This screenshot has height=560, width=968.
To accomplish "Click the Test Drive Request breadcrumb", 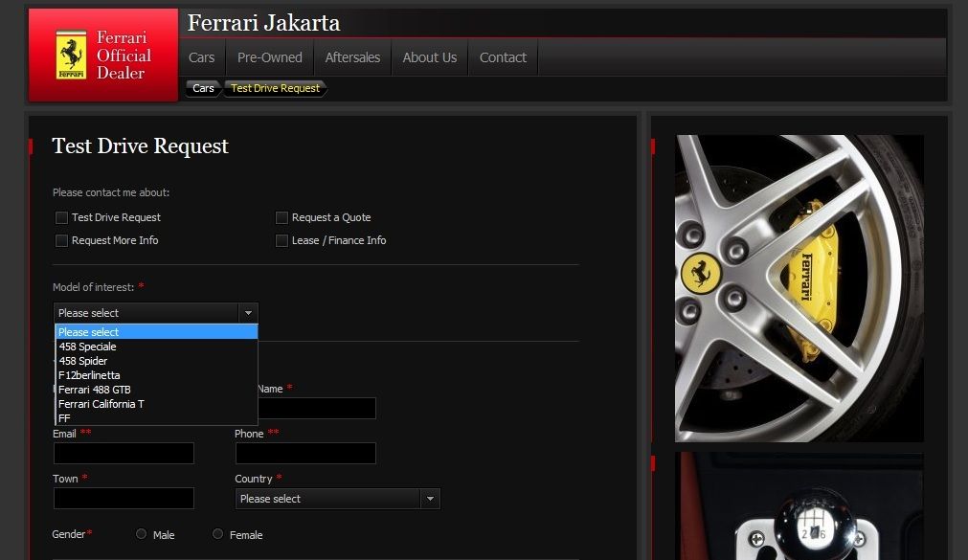I will point(276,88).
